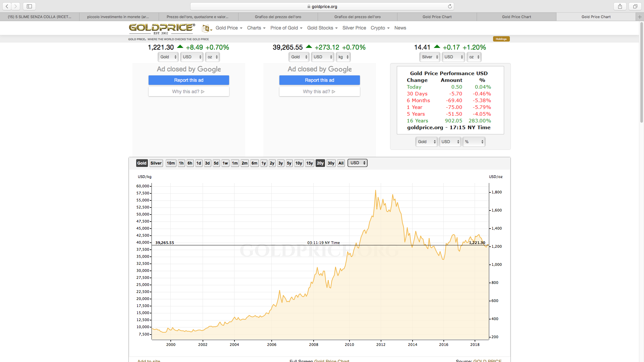
Task: Set chart range to 1m
Action: pos(235,163)
